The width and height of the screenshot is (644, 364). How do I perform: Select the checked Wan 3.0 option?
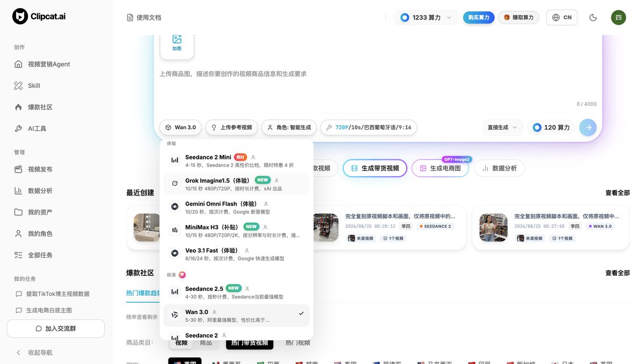[237, 316]
